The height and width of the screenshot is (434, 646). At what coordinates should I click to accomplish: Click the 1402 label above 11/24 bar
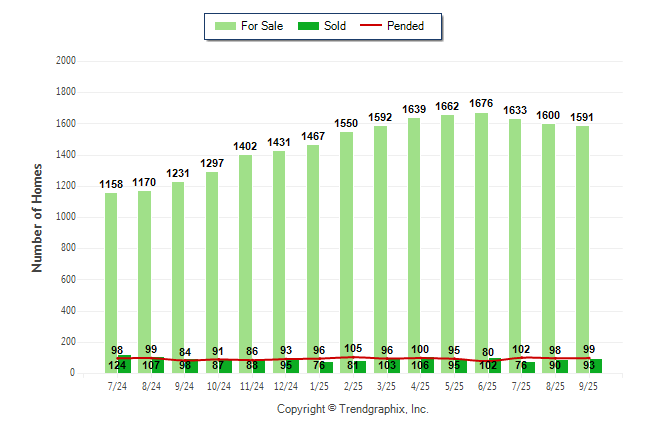tap(248, 144)
